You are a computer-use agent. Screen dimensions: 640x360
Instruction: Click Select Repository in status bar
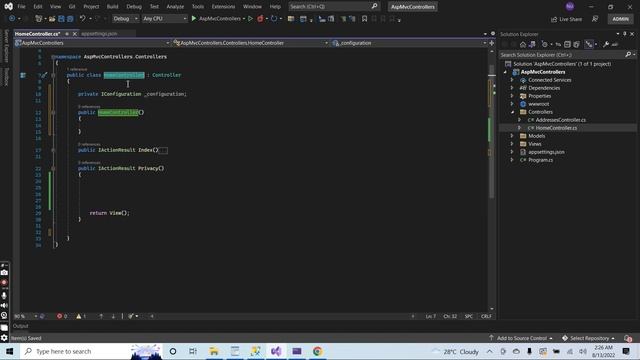click(x=588, y=338)
